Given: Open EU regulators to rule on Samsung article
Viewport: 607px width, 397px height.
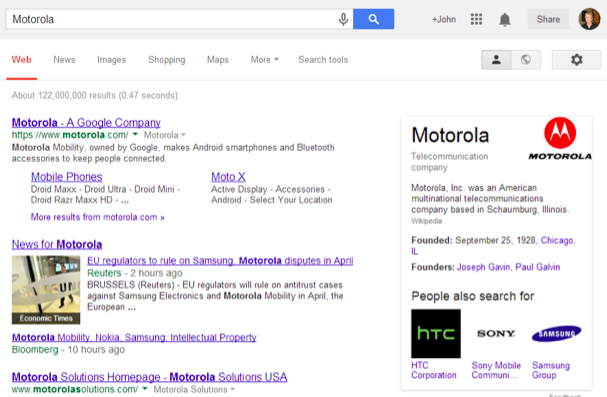Looking at the screenshot, I should (220, 261).
